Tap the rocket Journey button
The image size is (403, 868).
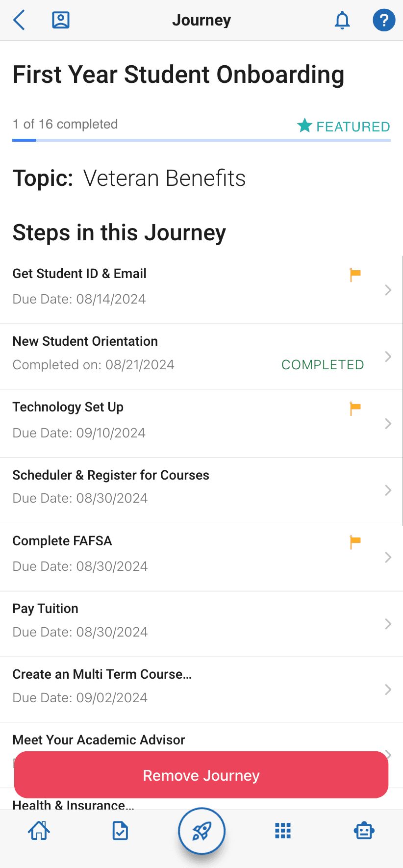click(201, 831)
